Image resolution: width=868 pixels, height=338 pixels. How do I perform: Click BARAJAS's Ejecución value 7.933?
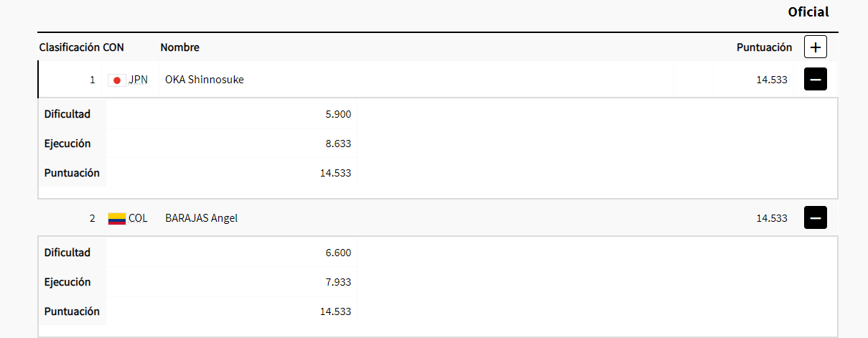[x=338, y=282]
